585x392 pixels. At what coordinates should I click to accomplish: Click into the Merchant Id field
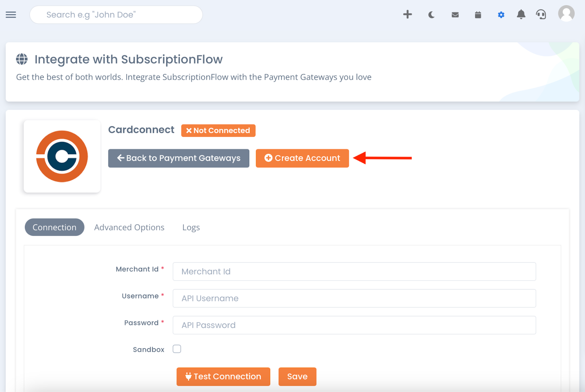point(354,271)
